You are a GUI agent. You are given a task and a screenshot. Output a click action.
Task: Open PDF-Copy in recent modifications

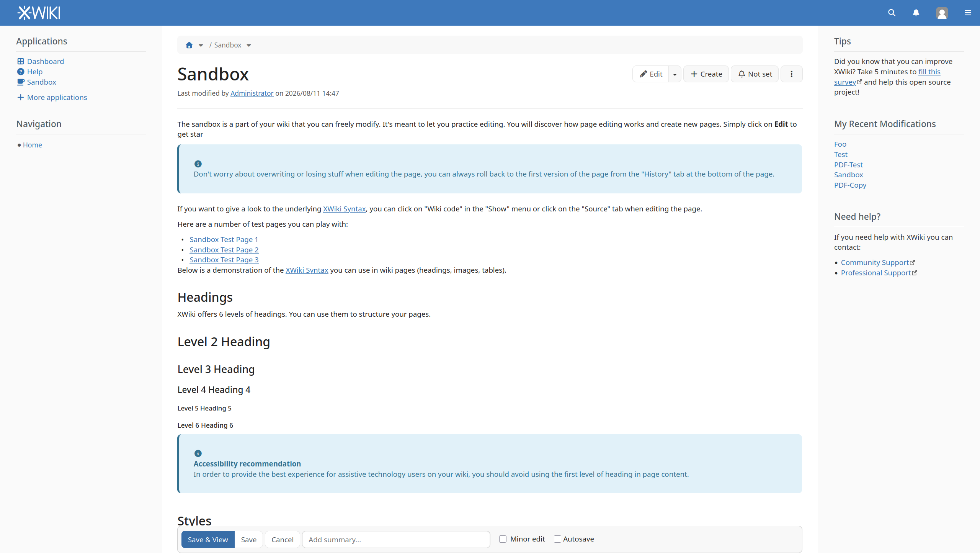850,185
